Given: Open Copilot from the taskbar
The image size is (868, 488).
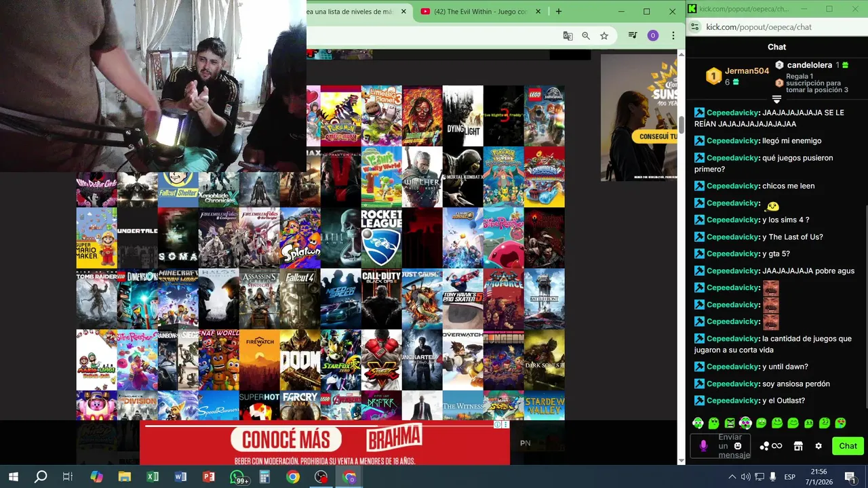Looking at the screenshot, I should 96,476.
